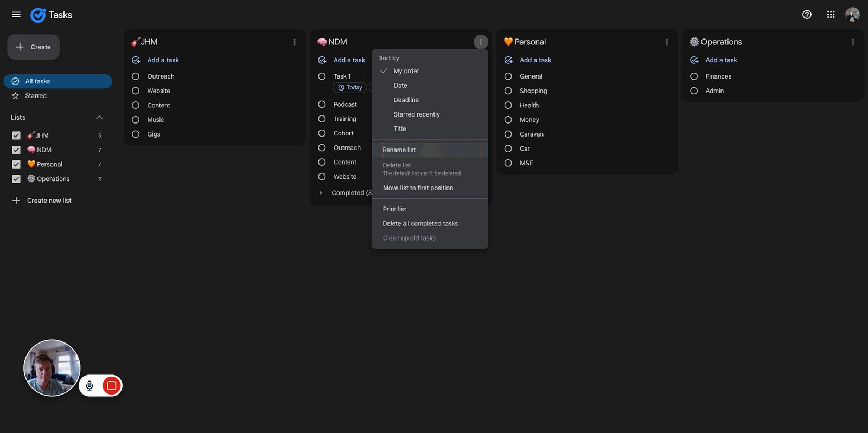Click the Add a task icon in JHM

(x=136, y=60)
